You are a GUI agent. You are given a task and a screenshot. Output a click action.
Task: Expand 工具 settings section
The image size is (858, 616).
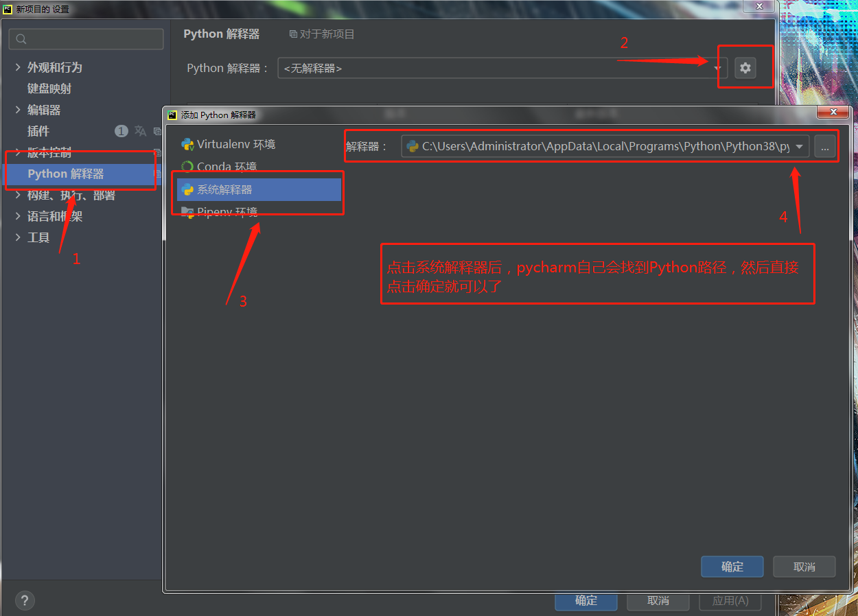tap(18, 237)
